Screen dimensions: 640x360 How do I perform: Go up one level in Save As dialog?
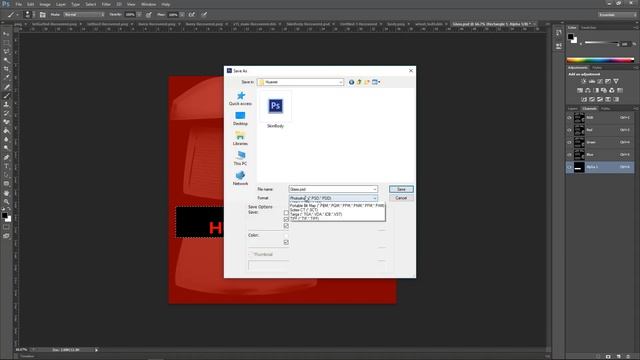pyautogui.click(x=359, y=82)
